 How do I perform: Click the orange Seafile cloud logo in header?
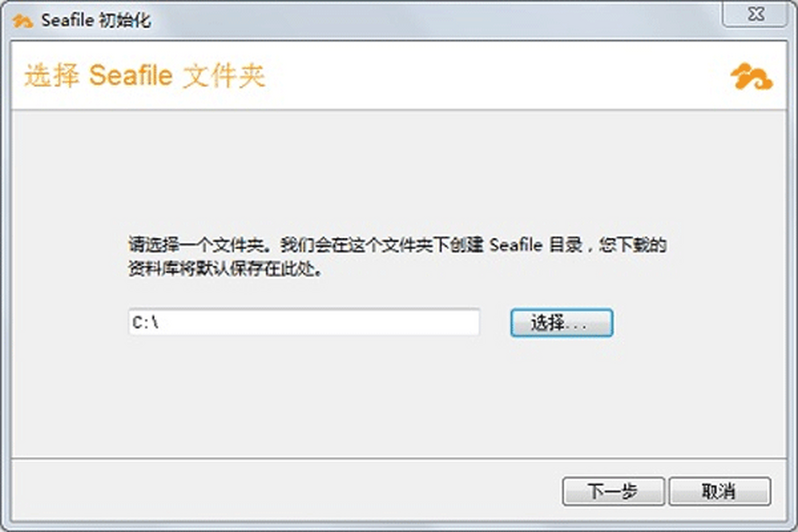pos(751,76)
